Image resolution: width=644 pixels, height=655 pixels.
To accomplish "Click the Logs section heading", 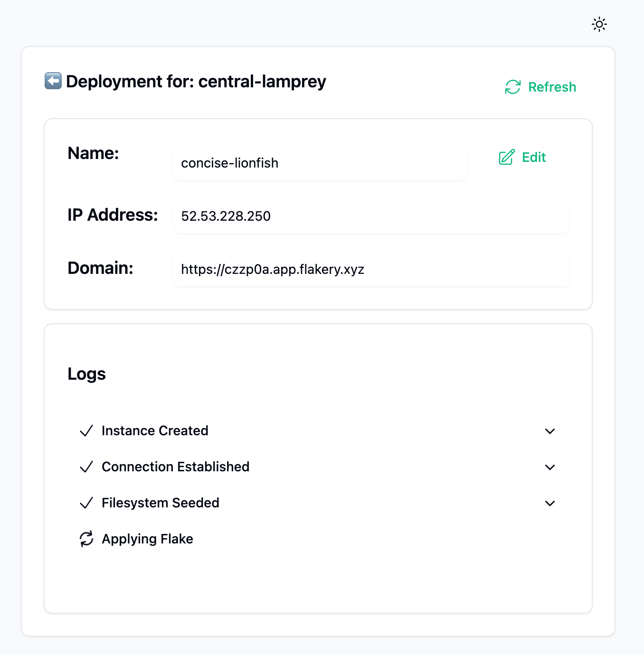I will [86, 374].
